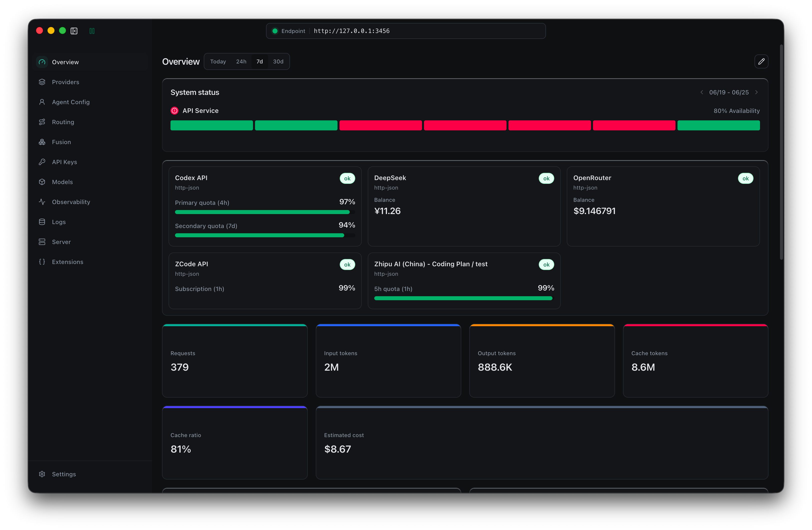The width and height of the screenshot is (812, 530).
Task: Click the Providers layers icon
Action: coord(42,82)
